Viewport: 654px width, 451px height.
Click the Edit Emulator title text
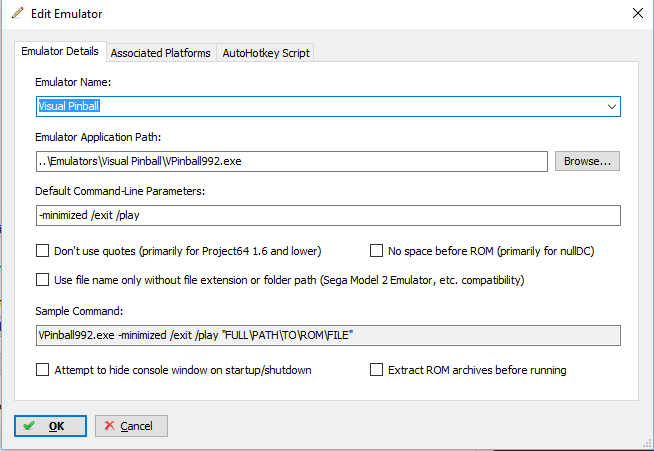tap(66, 14)
